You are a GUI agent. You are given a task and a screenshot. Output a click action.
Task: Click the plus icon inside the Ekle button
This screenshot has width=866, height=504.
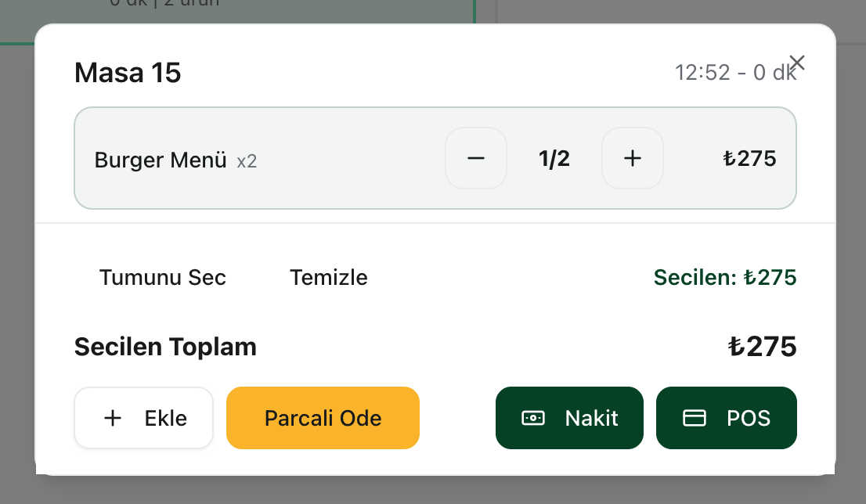[113, 418]
